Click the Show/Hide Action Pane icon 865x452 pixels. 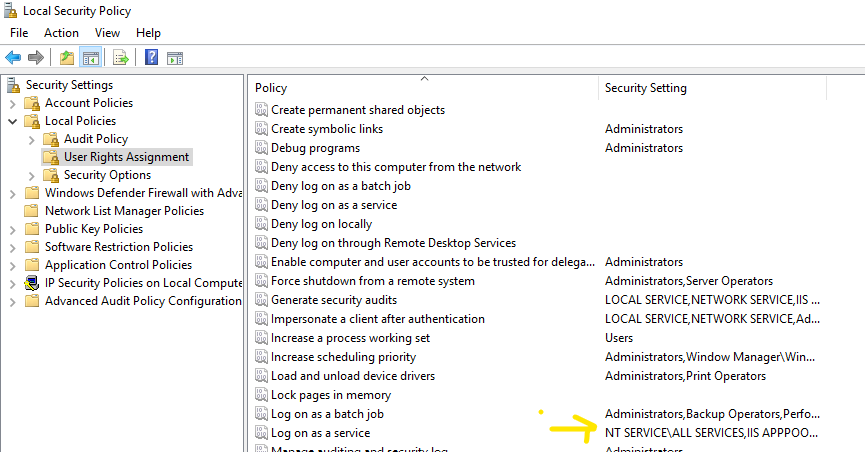point(175,57)
